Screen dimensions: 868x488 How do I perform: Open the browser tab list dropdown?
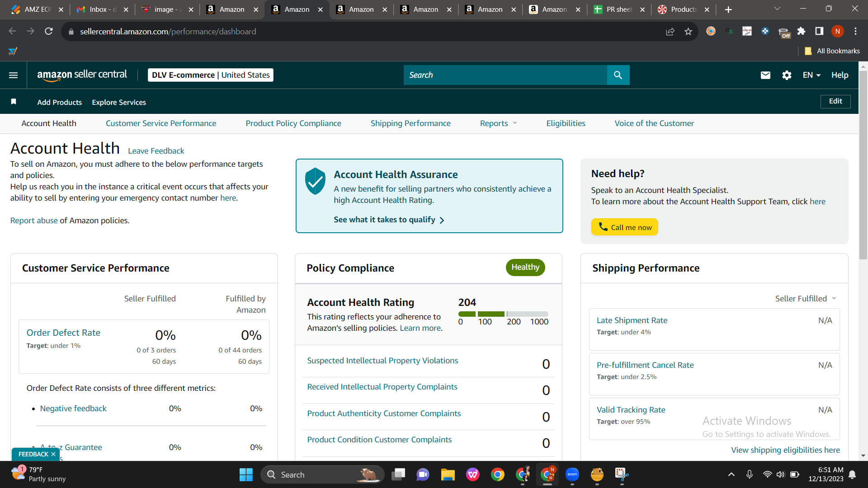pyautogui.click(x=777, y=9)
